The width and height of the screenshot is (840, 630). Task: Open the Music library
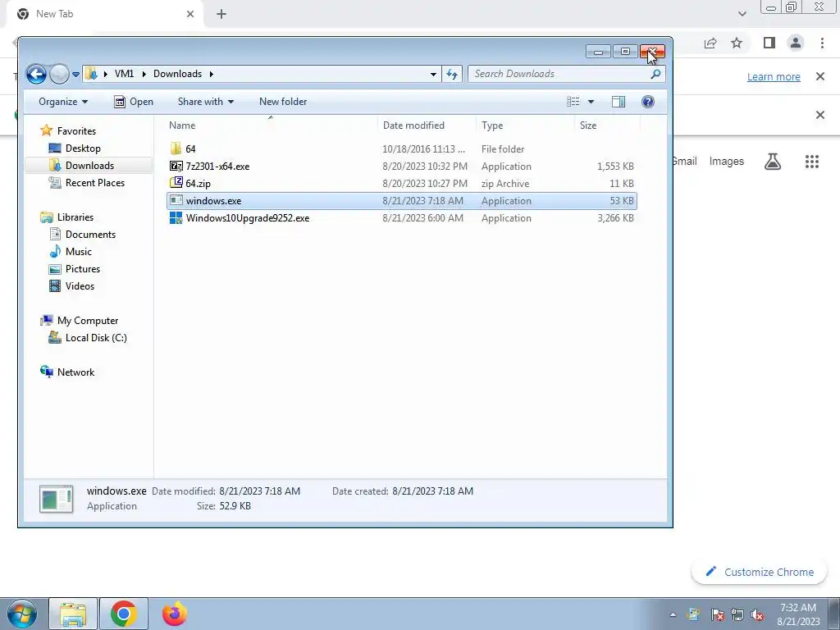(x=78, y=251)
